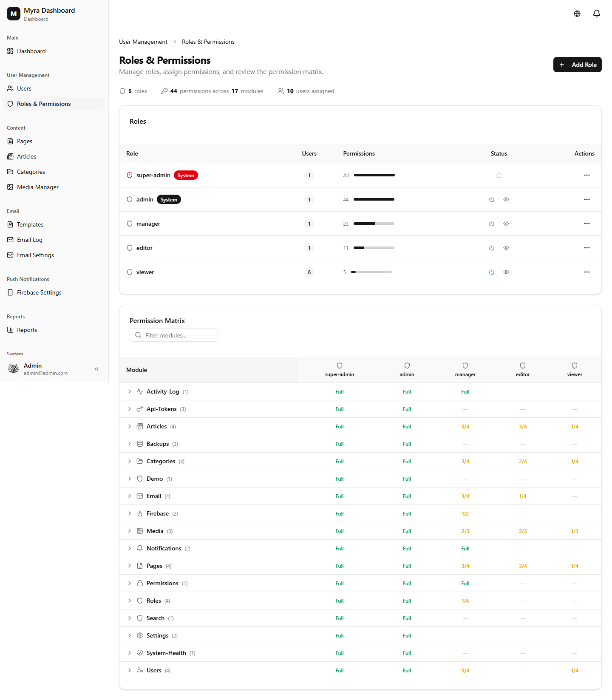
Task: Open actions menu for manager role
Action: pos(587,224)
